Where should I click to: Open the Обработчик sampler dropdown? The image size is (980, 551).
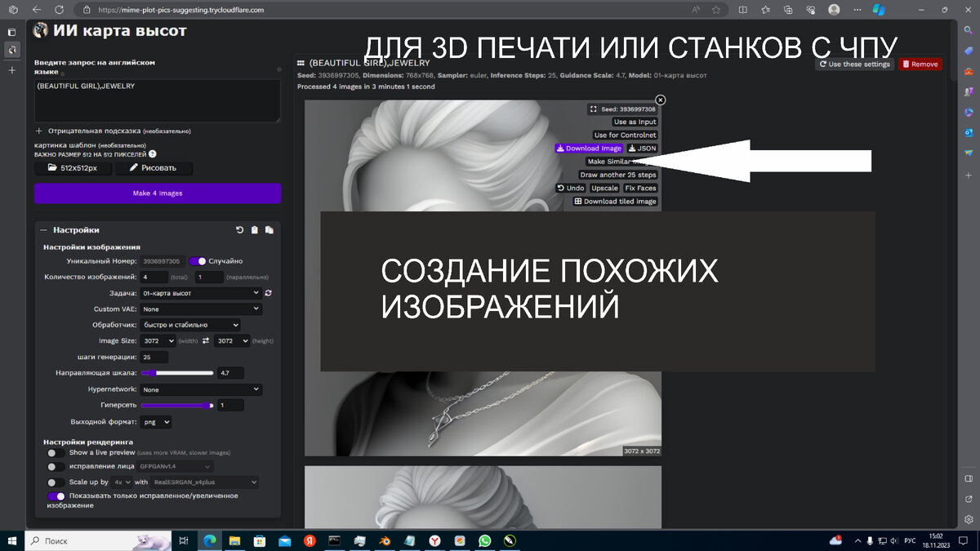(x=190, y=325)
